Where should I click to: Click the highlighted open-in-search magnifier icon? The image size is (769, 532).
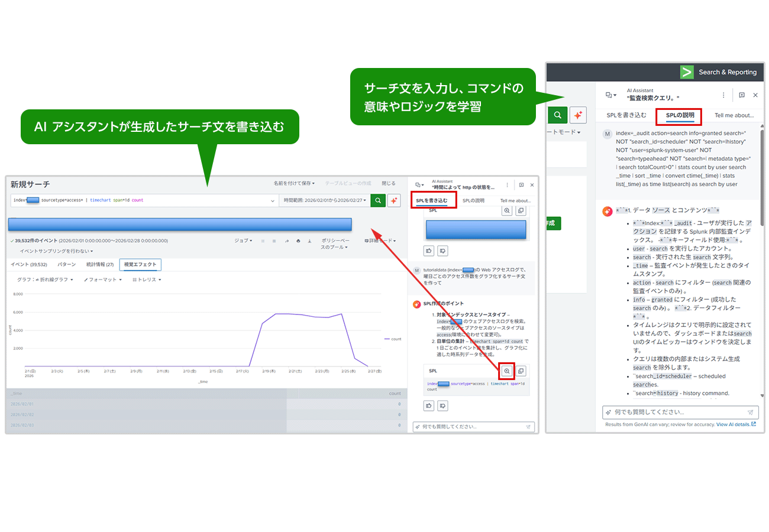coord(506,371)
